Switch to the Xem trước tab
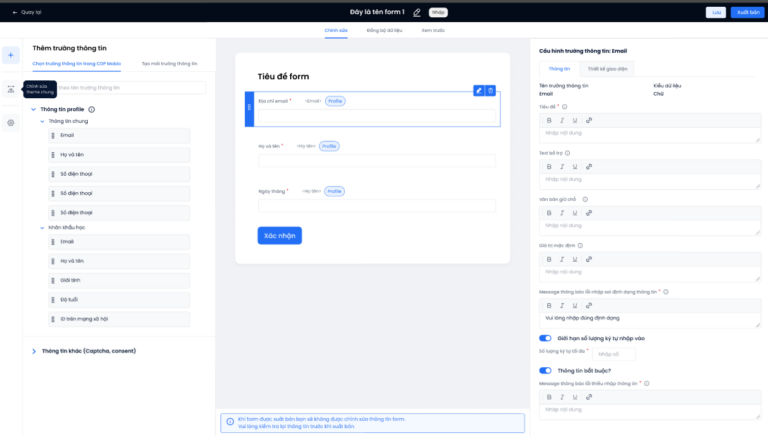 432,31
